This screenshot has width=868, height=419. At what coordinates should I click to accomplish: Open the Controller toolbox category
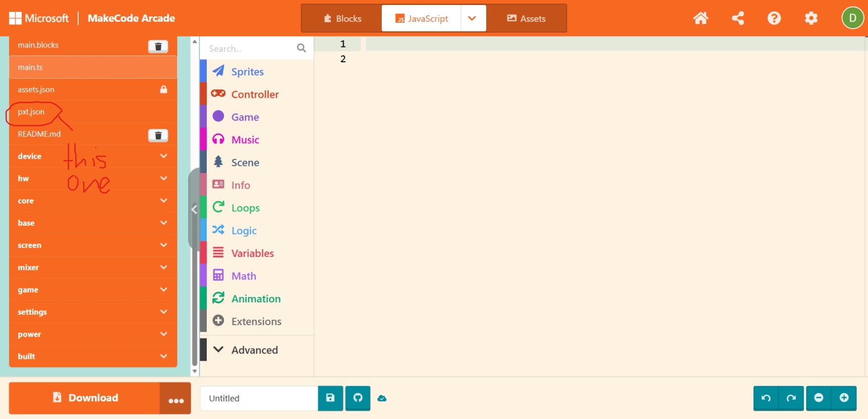(x=257, y=94)
